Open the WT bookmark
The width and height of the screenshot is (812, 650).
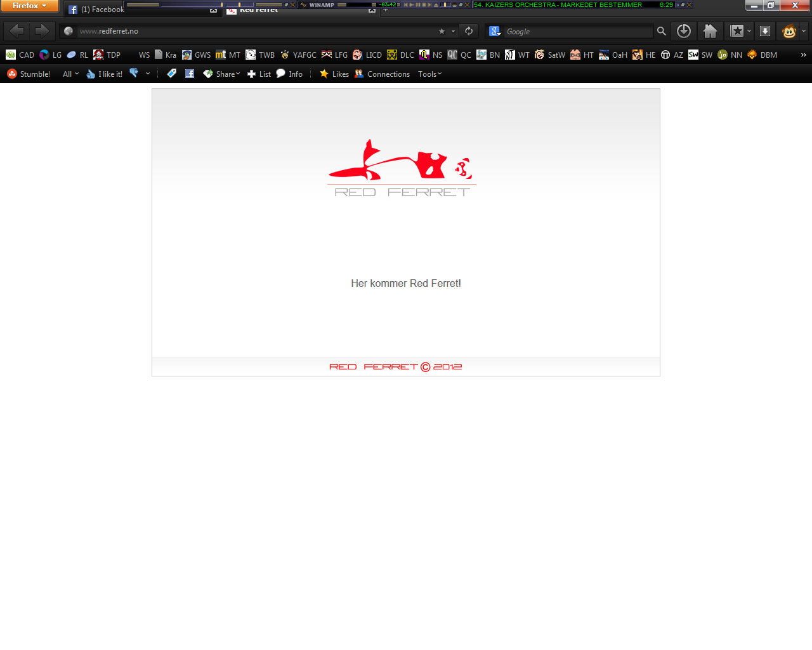point(517,55)
